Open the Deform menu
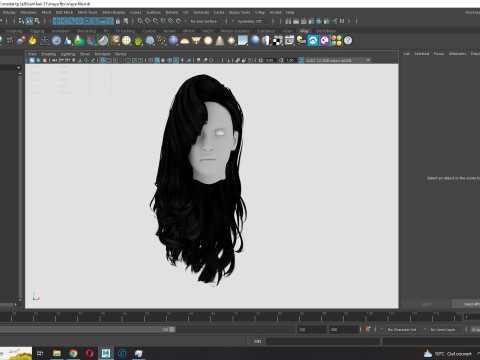480x360 pixels. [172, 12]
